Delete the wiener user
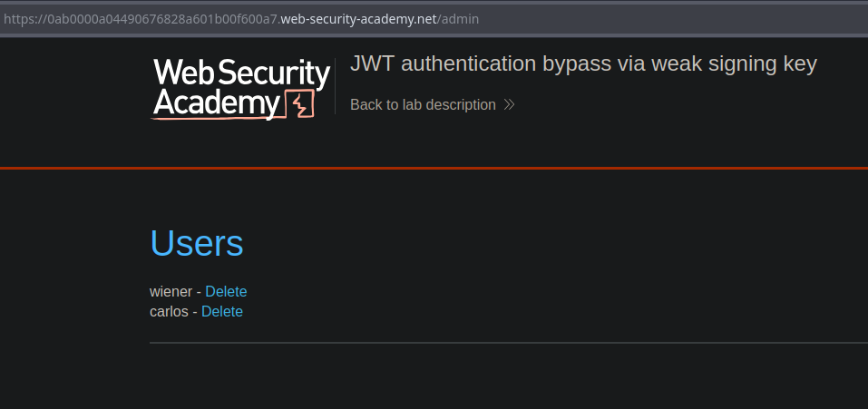 point(226,291)
